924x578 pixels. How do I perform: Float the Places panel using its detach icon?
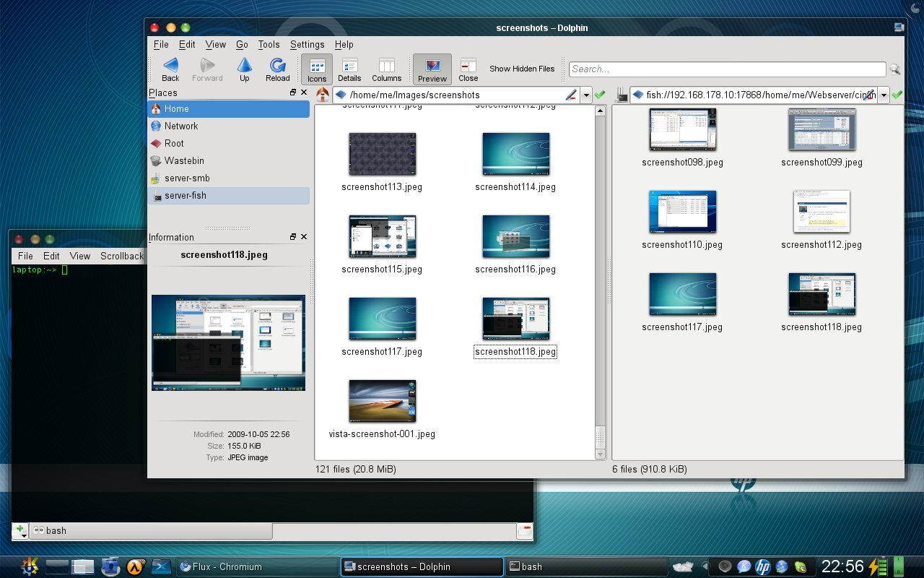click(293, 92)
